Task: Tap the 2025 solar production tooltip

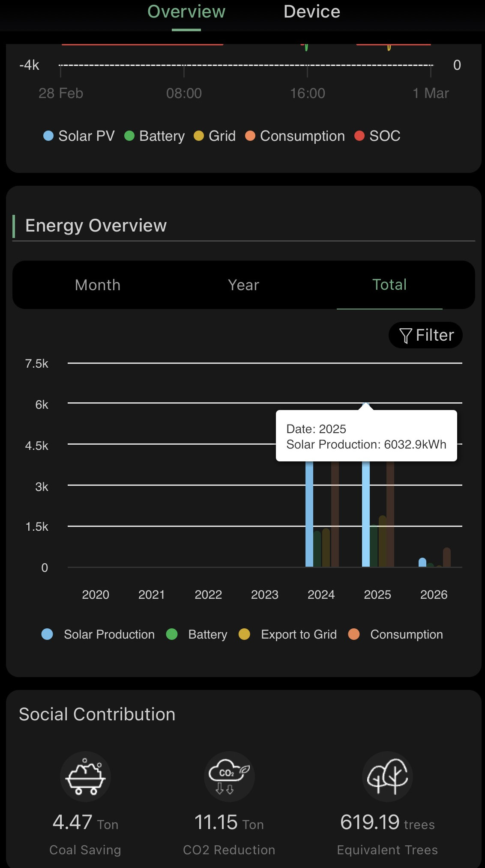Action: coord(366,436)
